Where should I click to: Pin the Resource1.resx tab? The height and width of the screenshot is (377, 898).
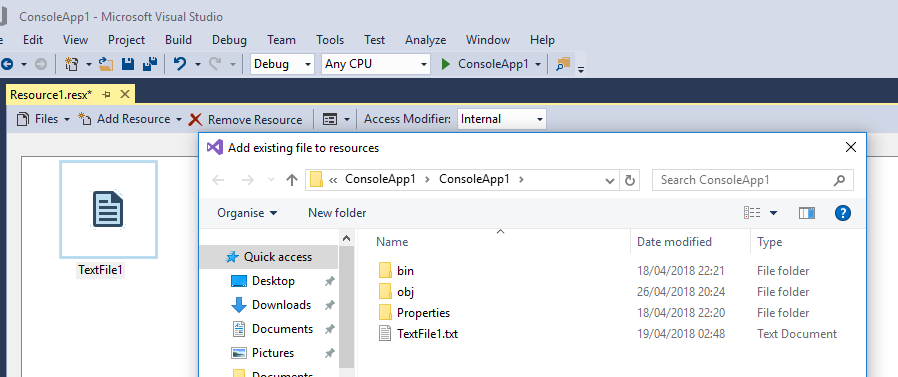[x=107, y=95]
